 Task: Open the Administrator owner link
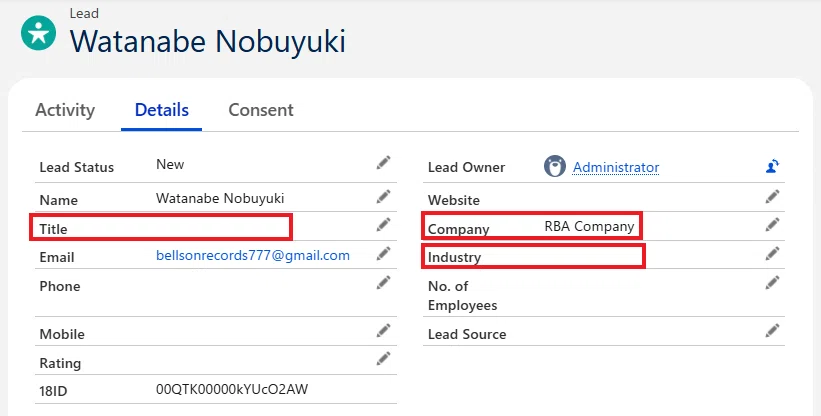(616, 167)
